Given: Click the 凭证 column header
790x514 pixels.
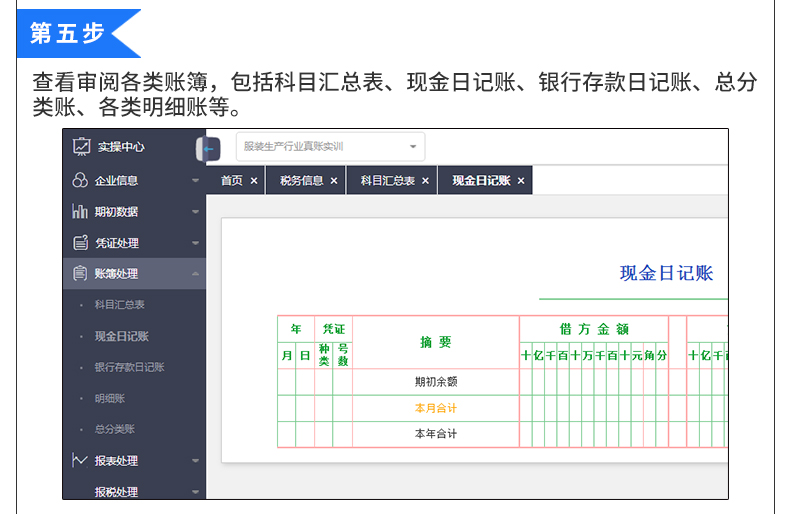Looking at the screenshot, I should (x=334, y=329).
